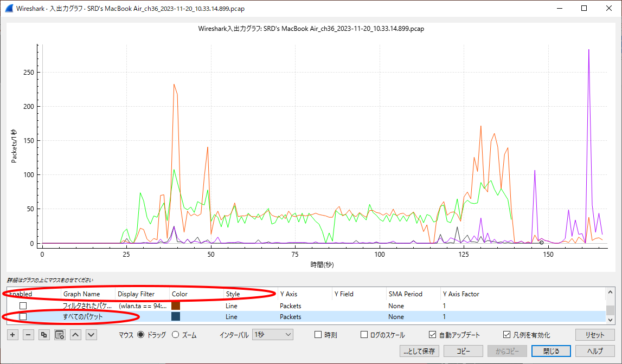Select the ズーム mouse radio button
622x364 pixels.
point(175,335)
